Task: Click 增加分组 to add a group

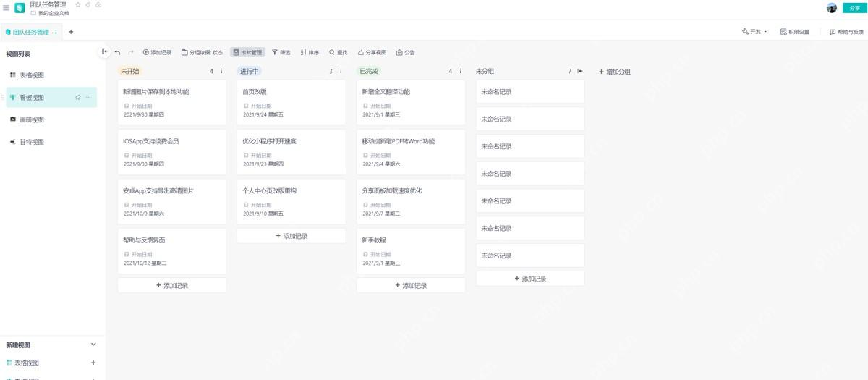Action: tap(615, 72)
